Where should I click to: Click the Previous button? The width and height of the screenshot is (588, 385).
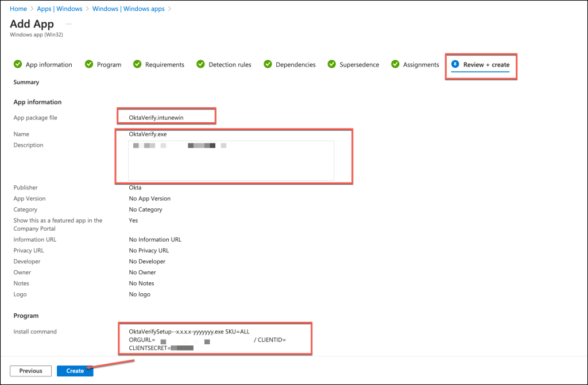(x=31, y=371)
